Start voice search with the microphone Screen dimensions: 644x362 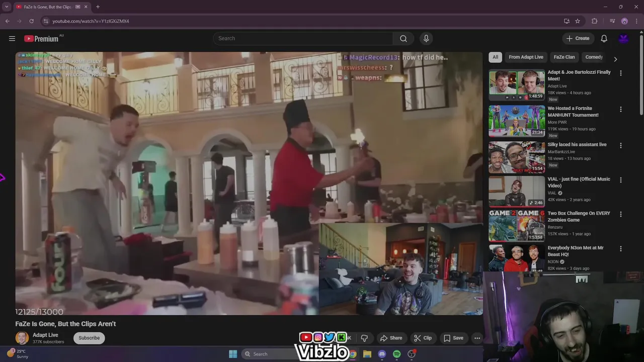click(x=426, y=38)
